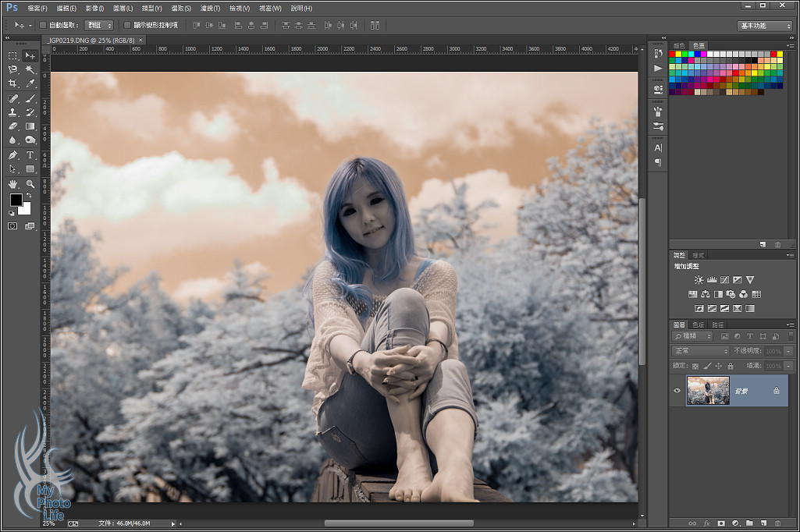
Task: Hide the 背景 layer with eye icon
Action: 677,391
